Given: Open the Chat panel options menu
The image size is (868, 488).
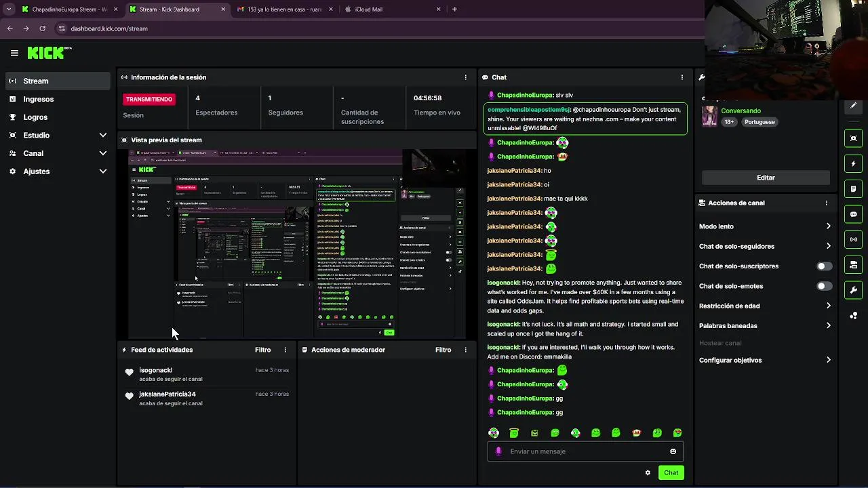Looking at the screenshot, I should tap(682, 77).
